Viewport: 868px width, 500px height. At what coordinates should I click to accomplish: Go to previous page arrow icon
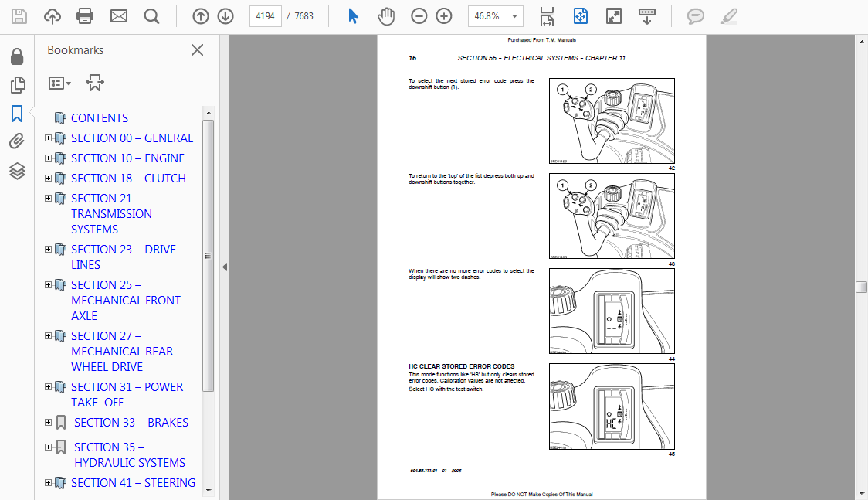pyautogui.click(x=200, y=16)
